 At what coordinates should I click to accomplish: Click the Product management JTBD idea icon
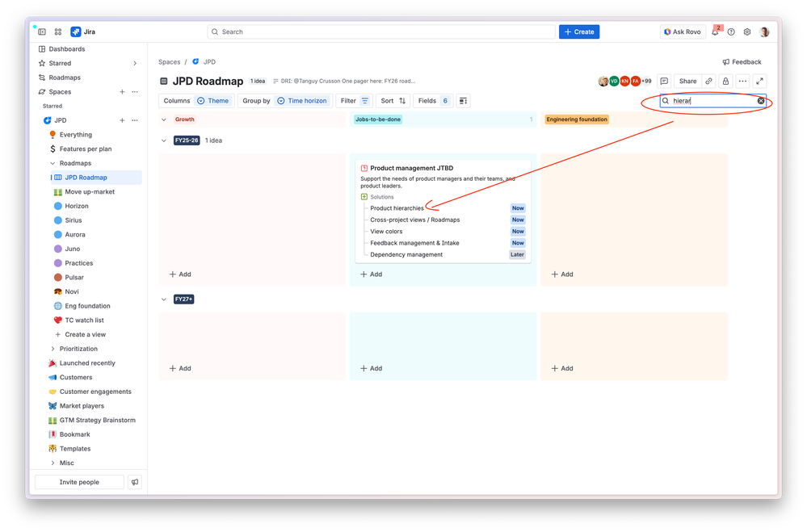coord(364,168)
